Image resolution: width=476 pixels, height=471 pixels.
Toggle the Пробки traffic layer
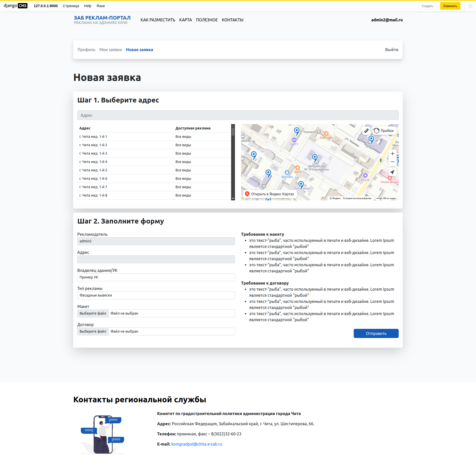click(x=384, y=131)
